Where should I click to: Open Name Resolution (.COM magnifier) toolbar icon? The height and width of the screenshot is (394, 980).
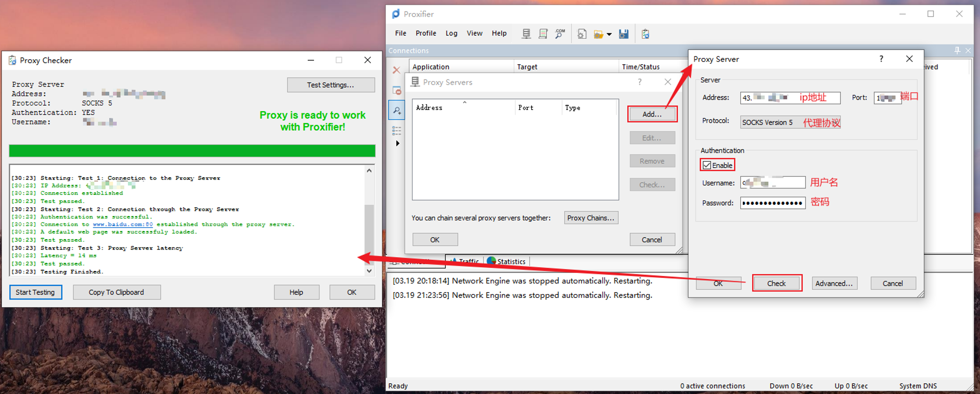click(560, 34)
